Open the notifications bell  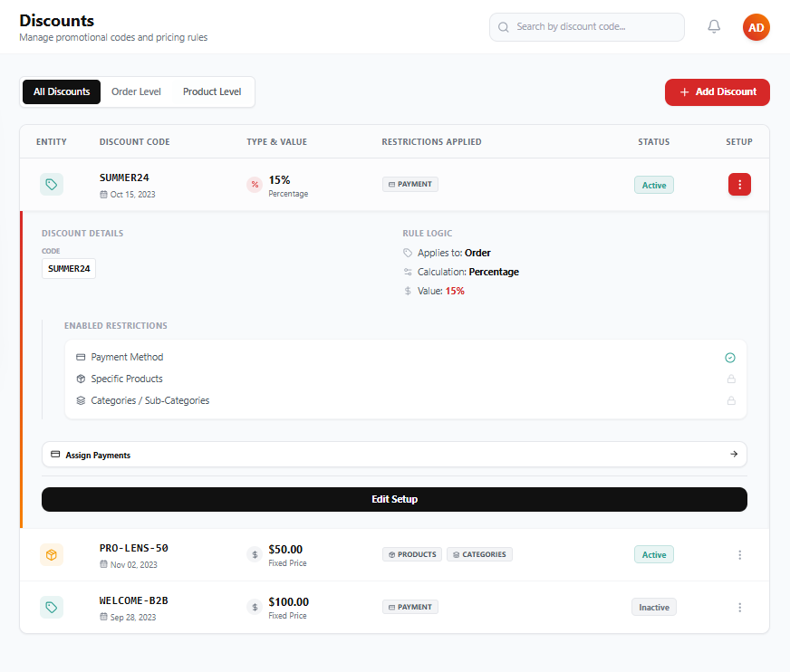[x=714, y=26]
